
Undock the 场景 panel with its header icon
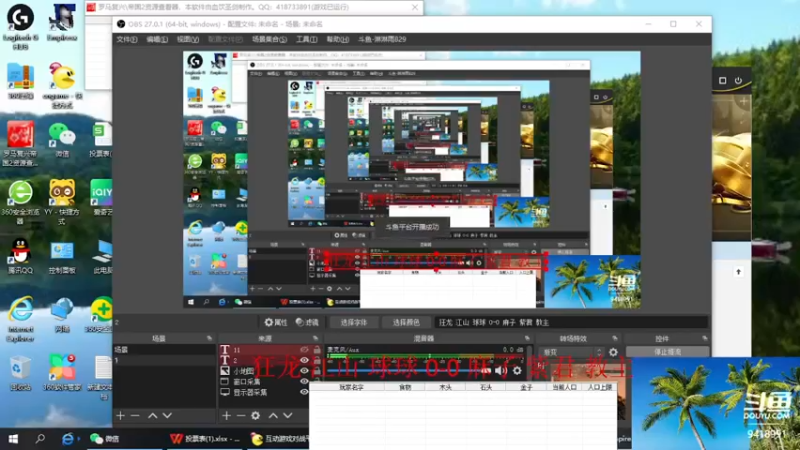point(209,338)
